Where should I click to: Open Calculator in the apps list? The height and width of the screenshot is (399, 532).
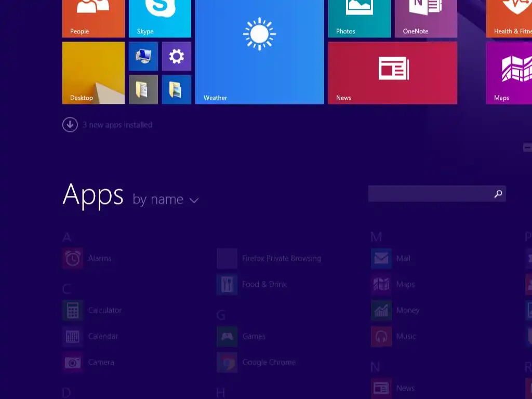point(92,310)
